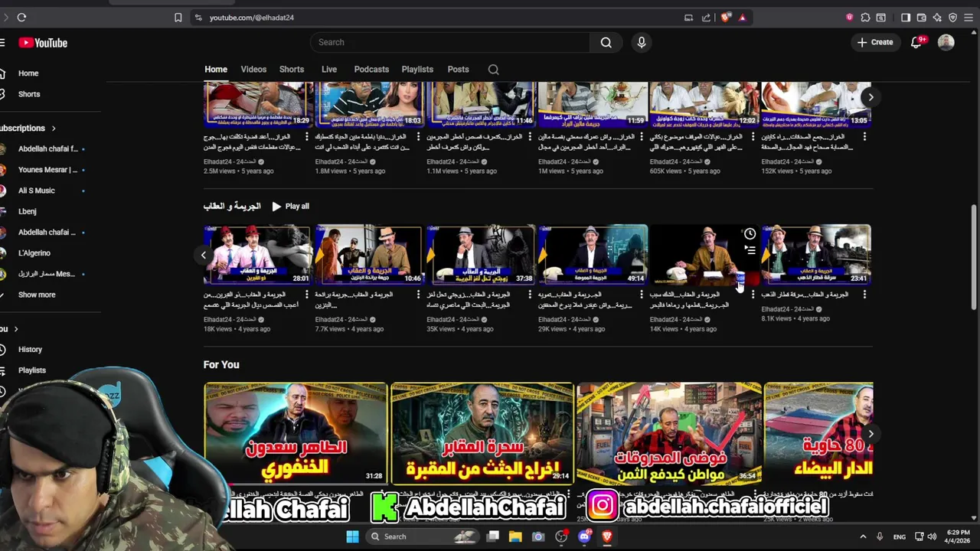This screenshot has height=551, width=980.
Task: Open Leo AI sparkle icon
Action: 937,18
